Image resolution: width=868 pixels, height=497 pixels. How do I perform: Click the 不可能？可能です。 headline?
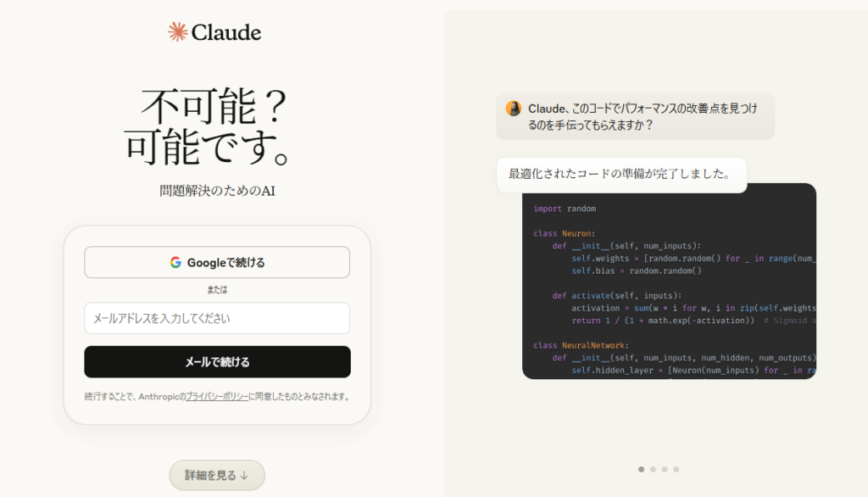206,127
